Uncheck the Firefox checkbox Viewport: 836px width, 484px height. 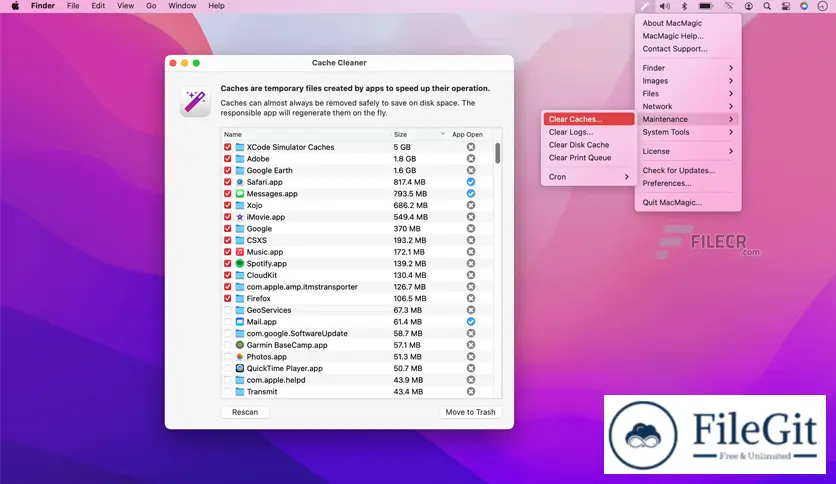click(228, 299)
